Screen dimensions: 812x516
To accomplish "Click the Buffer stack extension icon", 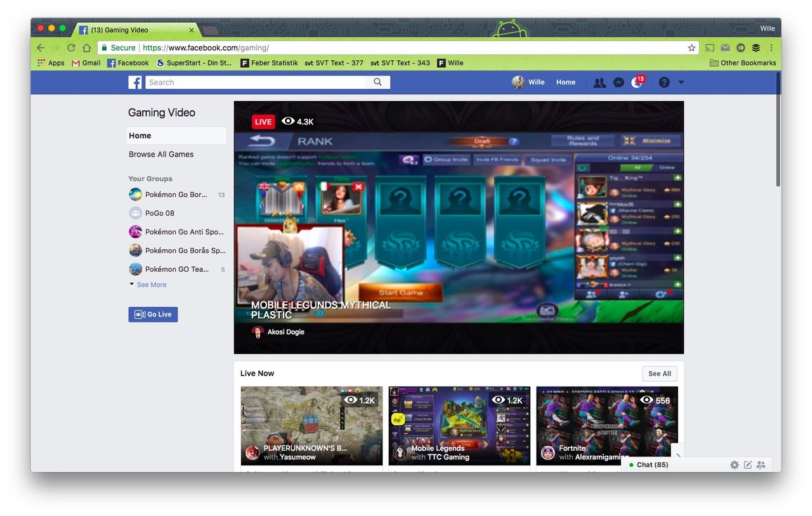I will pyautogui.click(x=756, y=48).
